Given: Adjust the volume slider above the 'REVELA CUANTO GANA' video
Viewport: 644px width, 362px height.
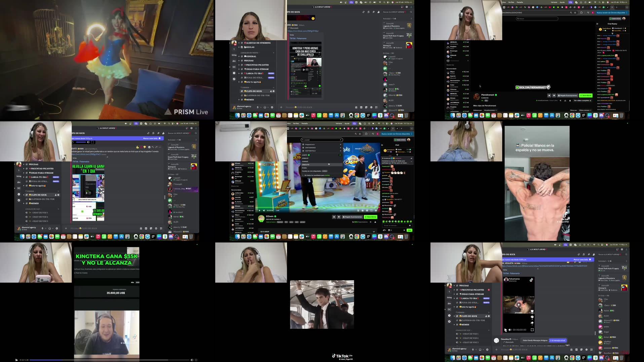Looking at the screenshot, I should point(81,142).
